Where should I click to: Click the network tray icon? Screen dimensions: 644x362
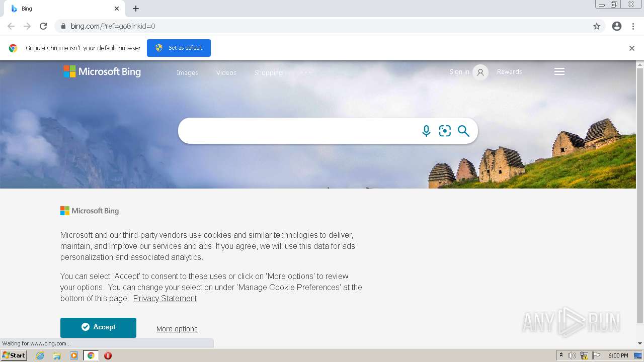tap(584, 355)
